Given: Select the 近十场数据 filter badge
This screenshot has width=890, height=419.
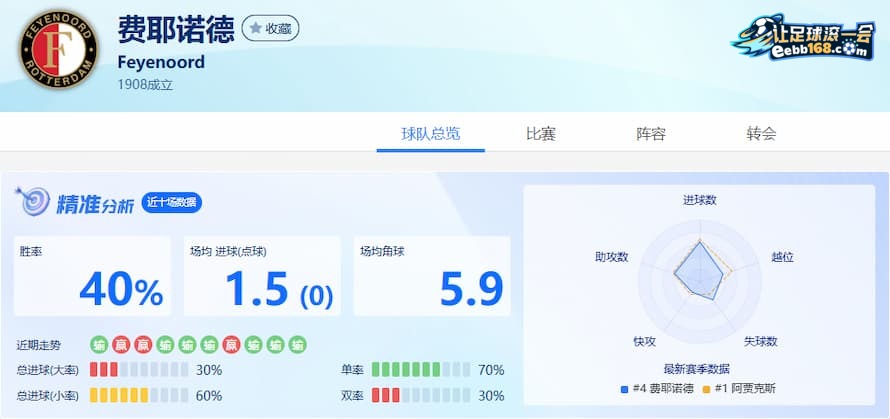Looking at the screenshot, I should [x=171, y=203].
